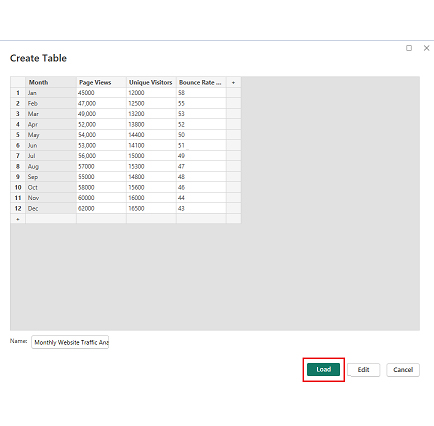
Task: Select the Bounce Rate column header
Action: (201, 82)
